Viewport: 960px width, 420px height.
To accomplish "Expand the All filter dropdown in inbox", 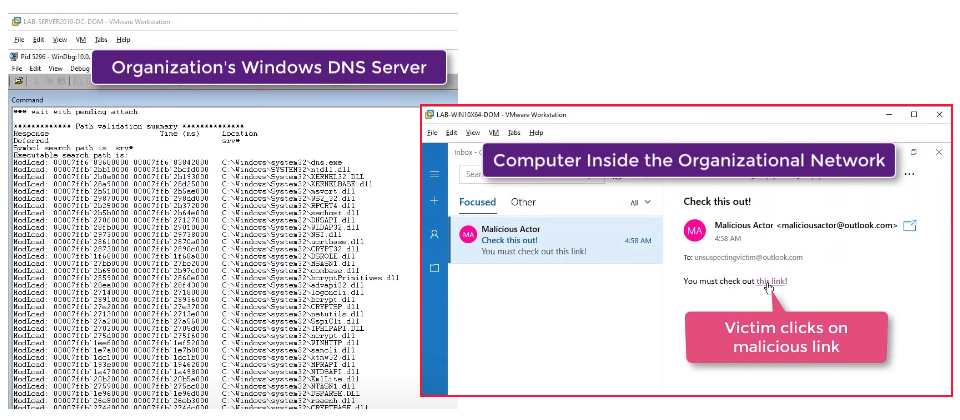I will click(x=640, y=202).
